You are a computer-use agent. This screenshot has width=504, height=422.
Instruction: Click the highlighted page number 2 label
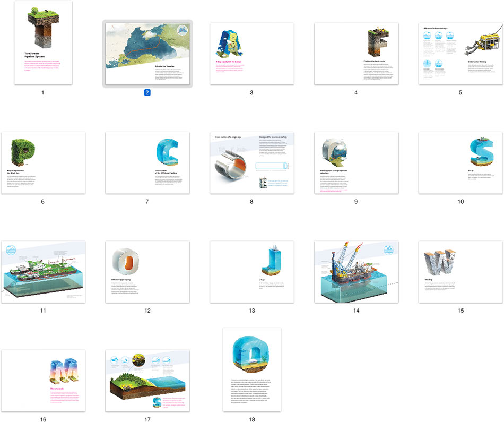147,92
